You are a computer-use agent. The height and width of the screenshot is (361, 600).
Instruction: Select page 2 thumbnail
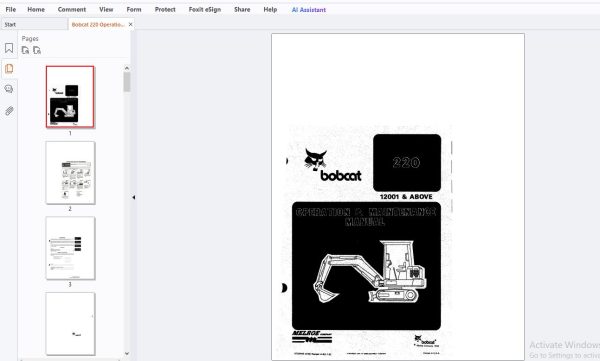pos(70,173)
